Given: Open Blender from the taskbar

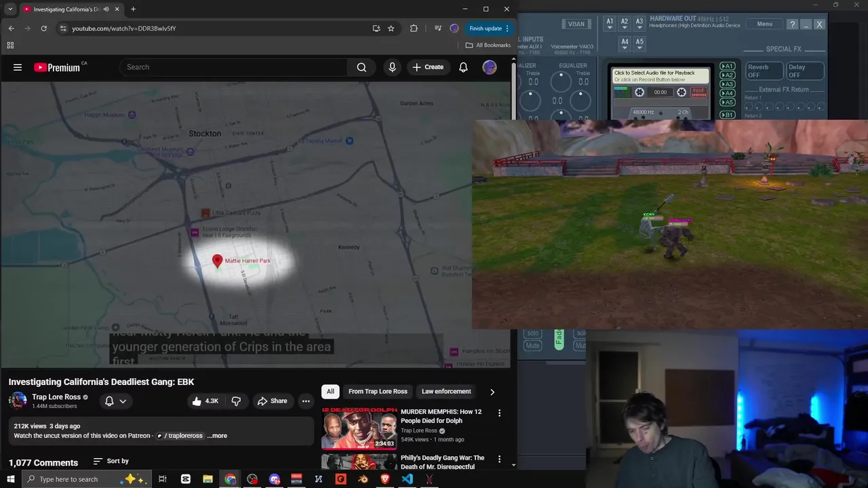Looking at the screenshot, I should point(363,479).
